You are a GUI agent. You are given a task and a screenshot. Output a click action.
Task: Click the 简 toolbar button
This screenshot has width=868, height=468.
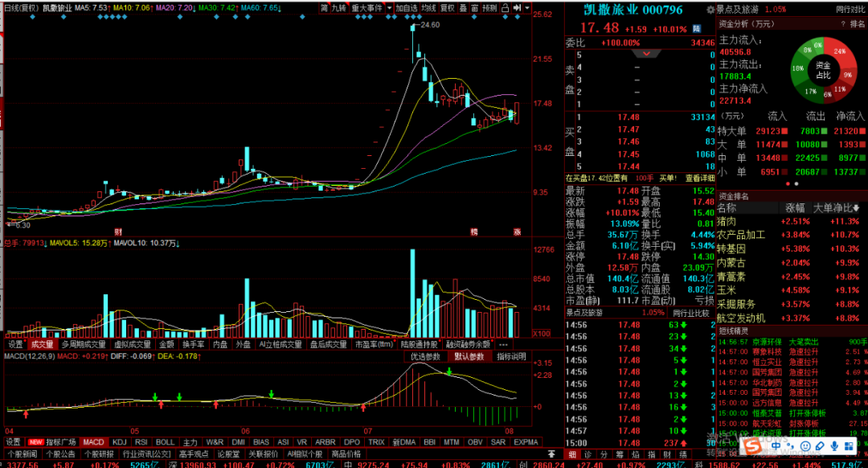[x=325, y=8]
